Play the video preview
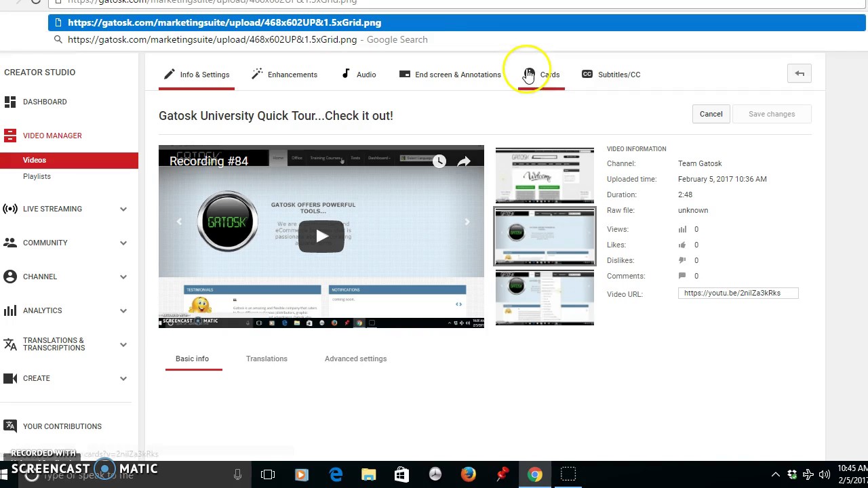Screen dimensions: 868x488 click(x=321, y=236)
